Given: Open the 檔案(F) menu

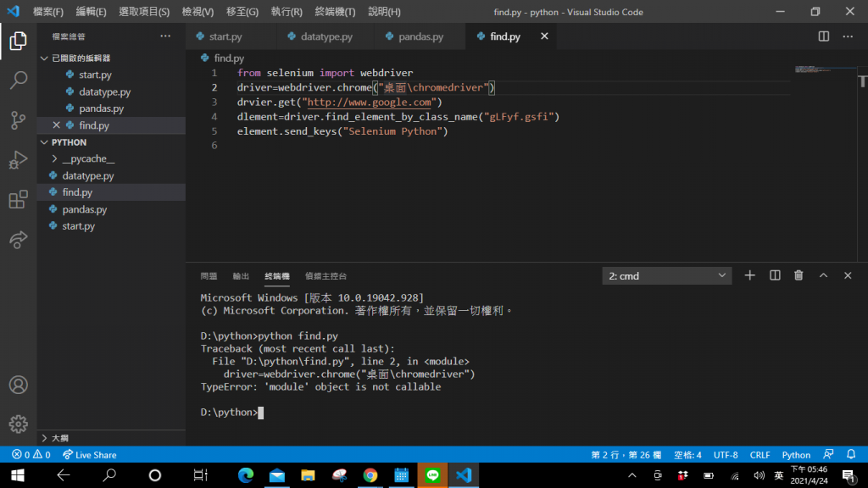Looking at the screenshot, I should [48, 12].
